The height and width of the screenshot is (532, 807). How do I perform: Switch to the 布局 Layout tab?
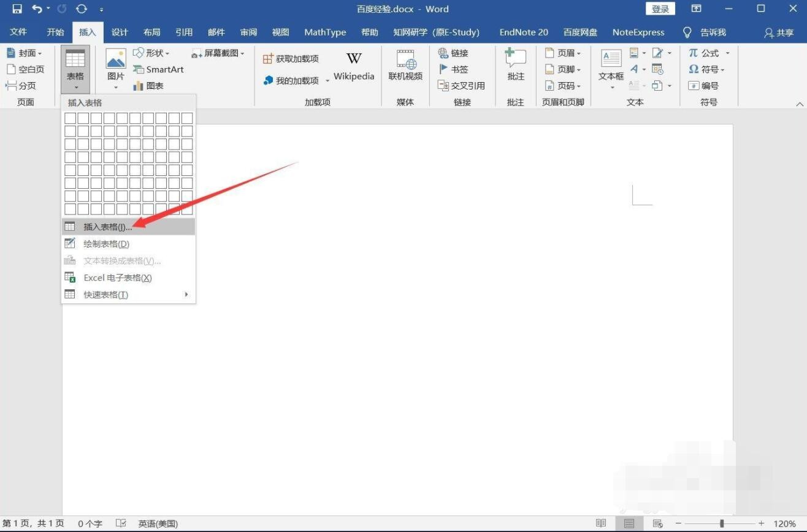tap(151, 32)
